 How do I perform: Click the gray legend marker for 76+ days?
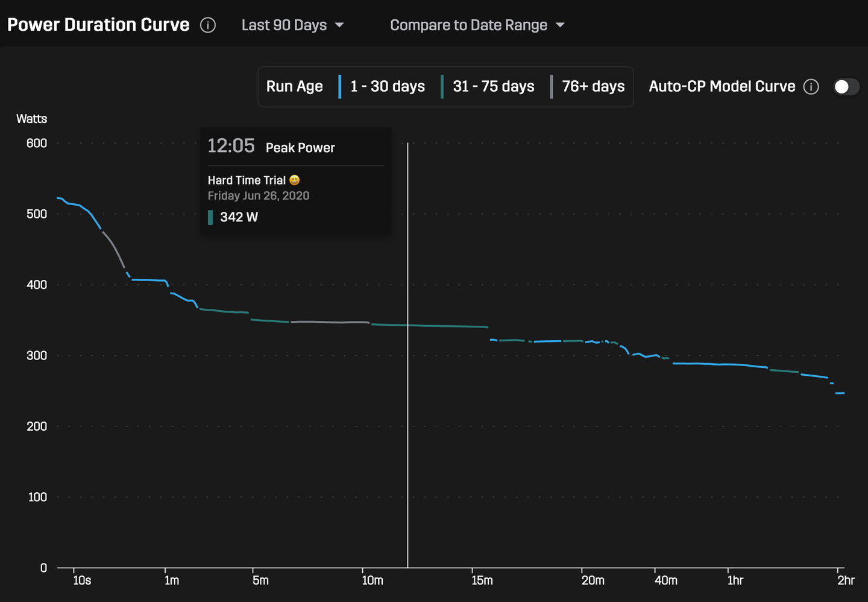click(553, 86)
